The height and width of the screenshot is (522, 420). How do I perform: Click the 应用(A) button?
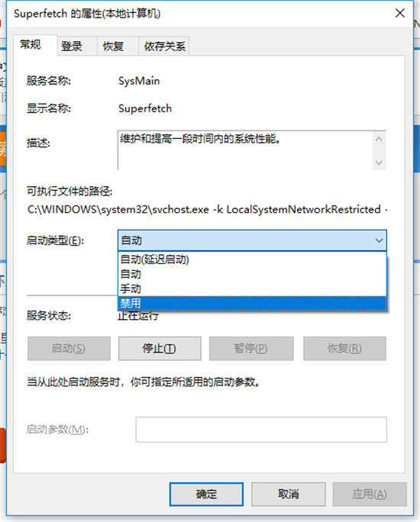[370, 494]
